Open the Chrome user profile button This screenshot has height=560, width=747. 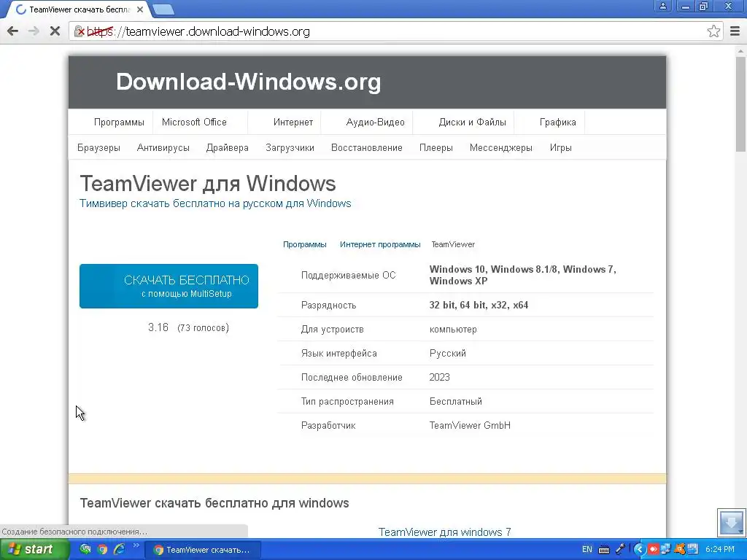(x=662, y=6)
